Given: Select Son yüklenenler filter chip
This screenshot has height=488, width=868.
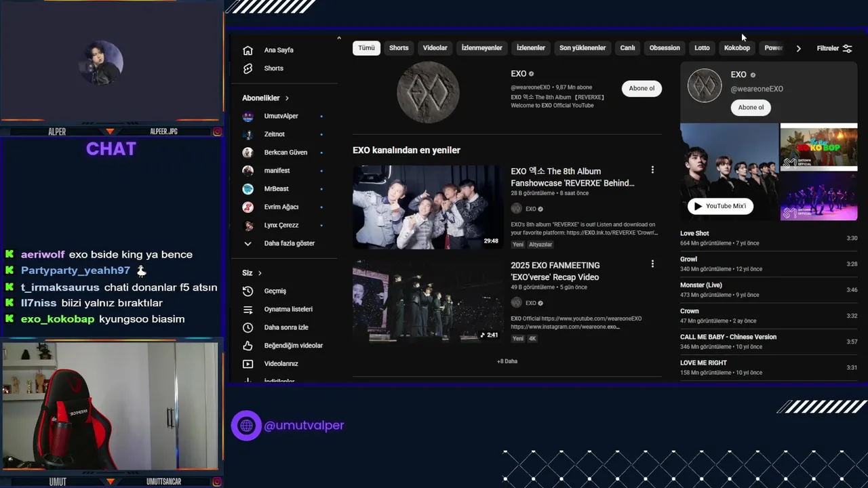Looking at the screenshot, I should pos(583,48).
